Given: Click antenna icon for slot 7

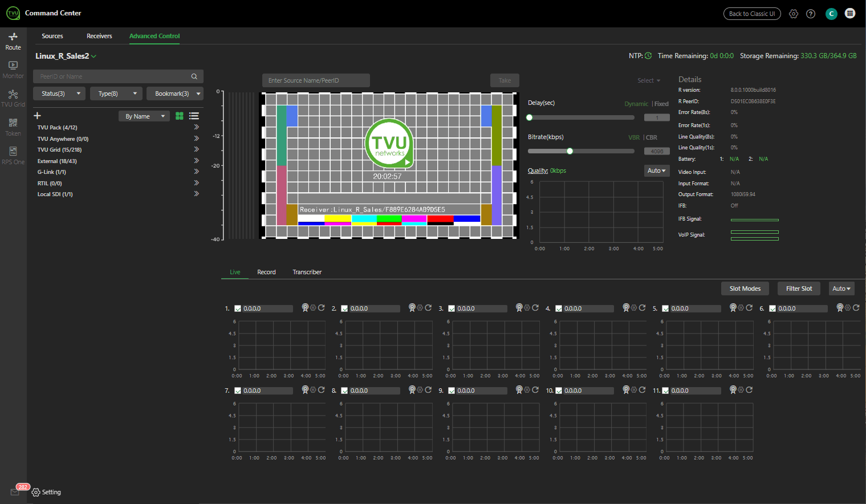Looking at the screenshot, I should point(305,390).
